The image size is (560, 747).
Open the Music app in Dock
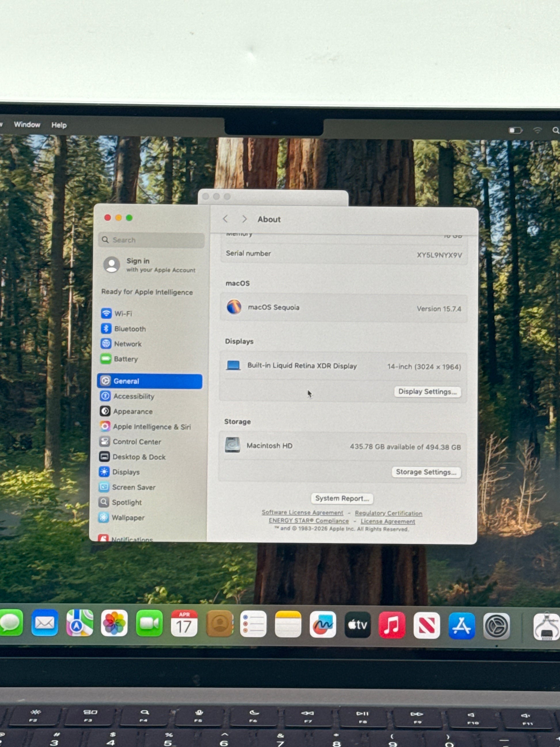[392, 626]
